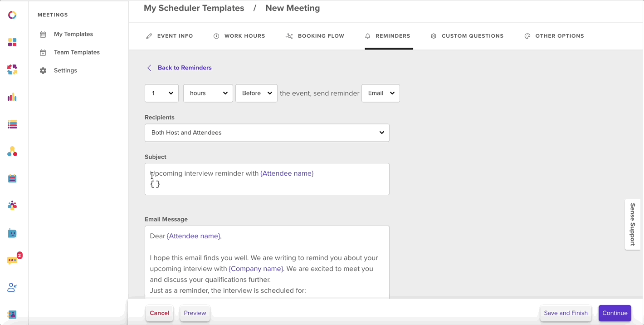
Task: Click the bar chart analytics sidebar icon
Action: pyautogui.click(x=12, y=97)
